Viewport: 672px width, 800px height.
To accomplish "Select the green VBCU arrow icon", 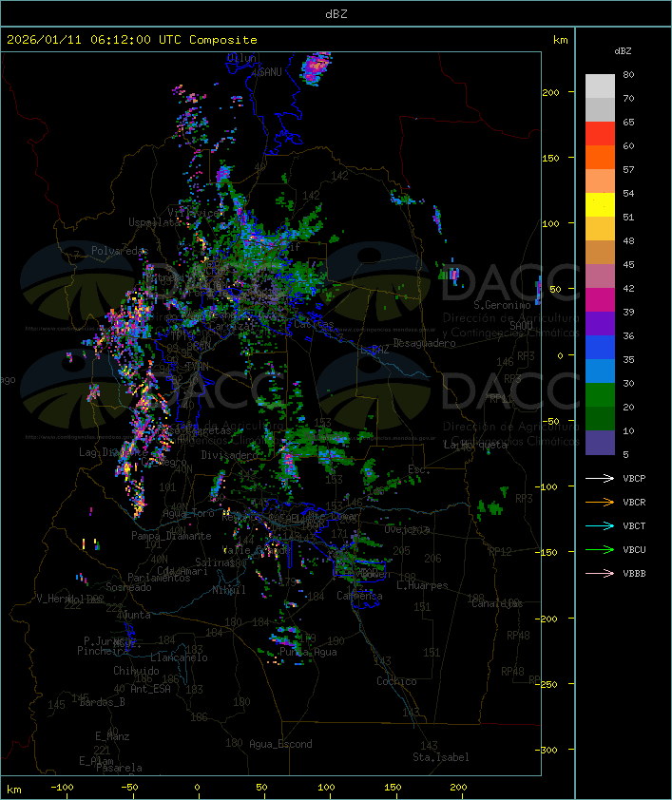I will pyautogui.click(x=600, y=549).
